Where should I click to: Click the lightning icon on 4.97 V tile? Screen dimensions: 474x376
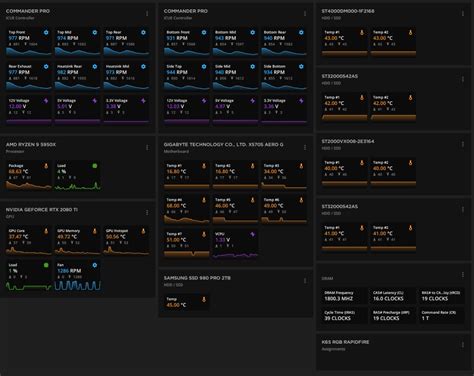(253, 100)
